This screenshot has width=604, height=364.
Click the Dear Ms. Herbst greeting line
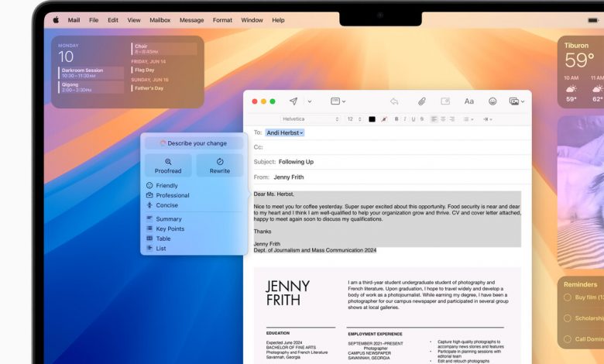point(274,194)
